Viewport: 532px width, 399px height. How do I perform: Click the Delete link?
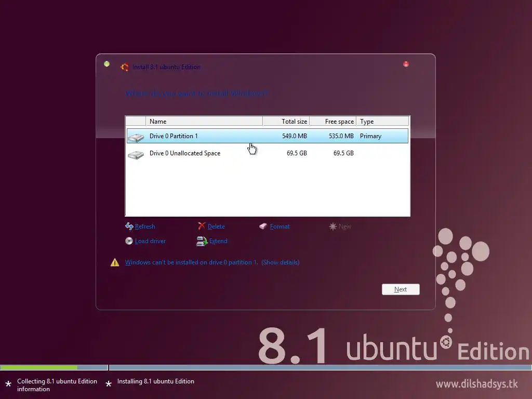[216, 227]
